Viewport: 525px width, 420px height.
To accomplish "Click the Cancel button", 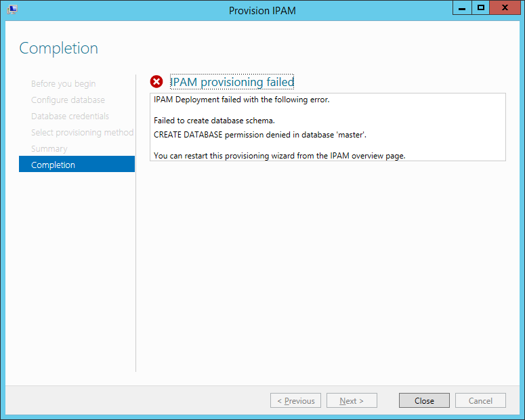I will (480, 400).
